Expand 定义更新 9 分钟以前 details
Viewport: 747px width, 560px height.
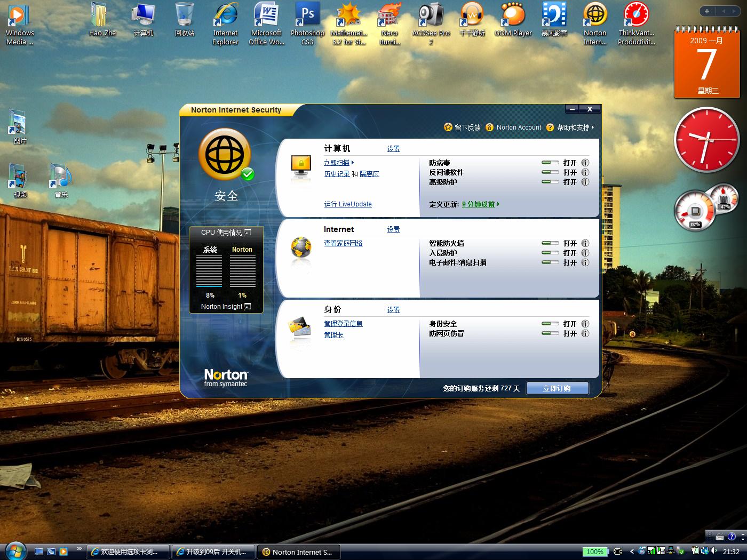[481, 204]
